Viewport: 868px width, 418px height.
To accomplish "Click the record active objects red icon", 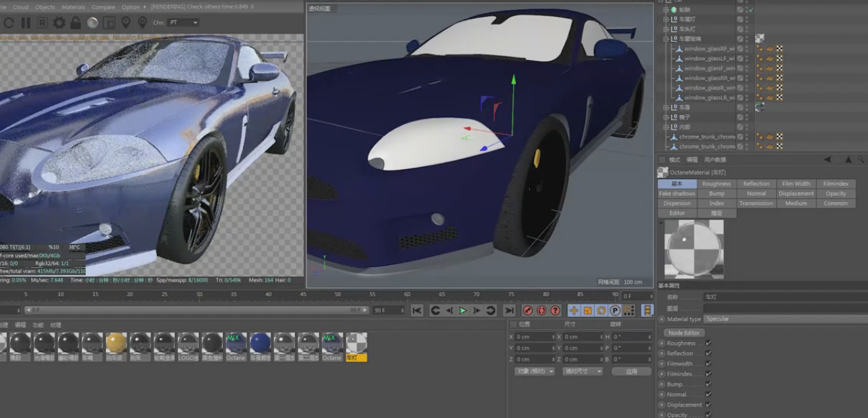I will [527, 310].
